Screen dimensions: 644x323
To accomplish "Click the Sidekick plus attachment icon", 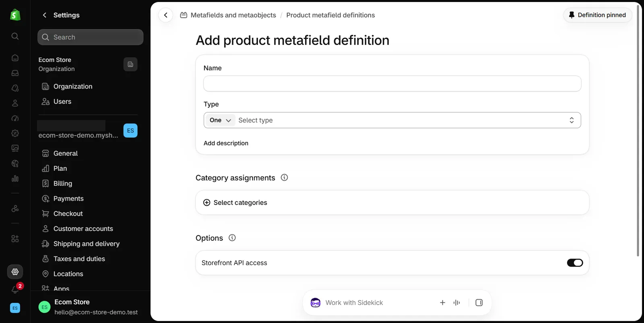I will 442,302.
